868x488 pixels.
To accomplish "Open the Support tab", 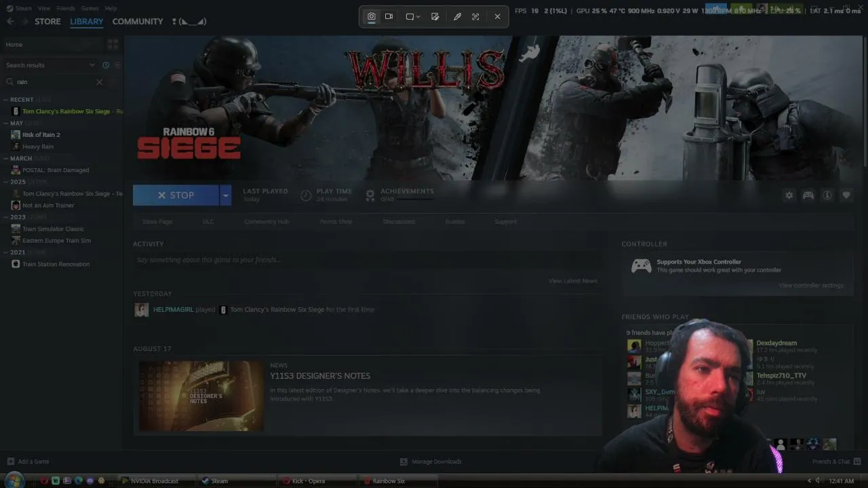I will click(505, 222).
